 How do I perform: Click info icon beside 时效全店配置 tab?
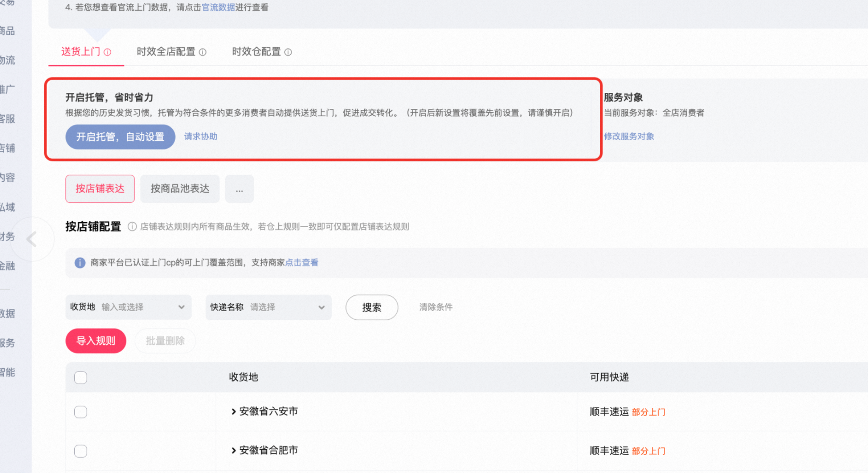(x=203, y=52)
